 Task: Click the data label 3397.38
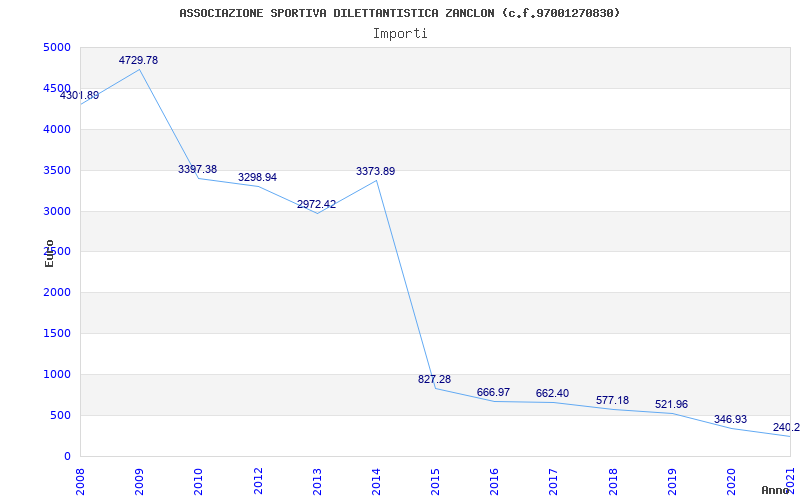pos(197,169)
